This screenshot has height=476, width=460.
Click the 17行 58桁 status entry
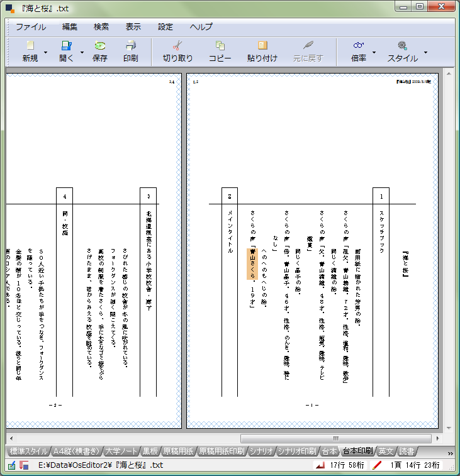pyautogui.click(x=347, y=465)
